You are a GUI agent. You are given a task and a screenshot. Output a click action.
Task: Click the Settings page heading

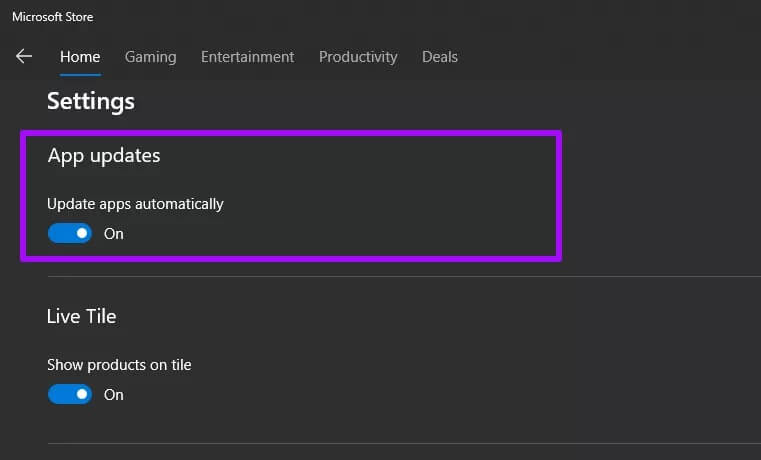(91, 102)
